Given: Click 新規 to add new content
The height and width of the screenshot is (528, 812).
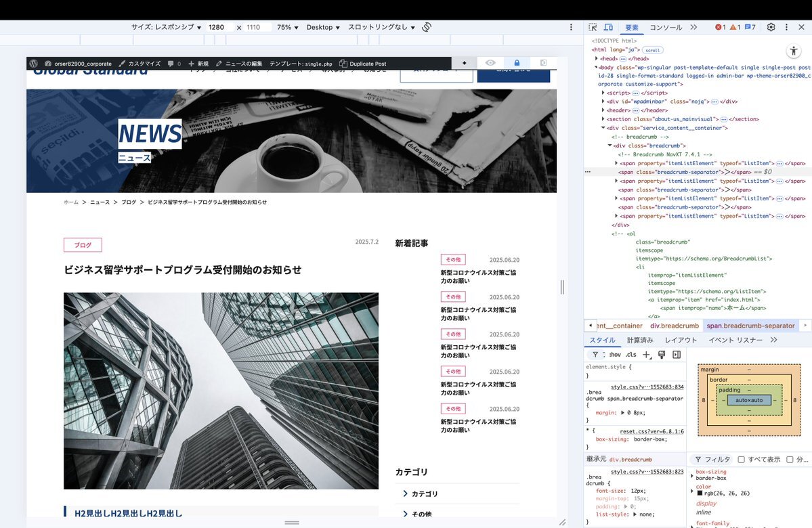Looking at the screenshot, I should [198, 64].
